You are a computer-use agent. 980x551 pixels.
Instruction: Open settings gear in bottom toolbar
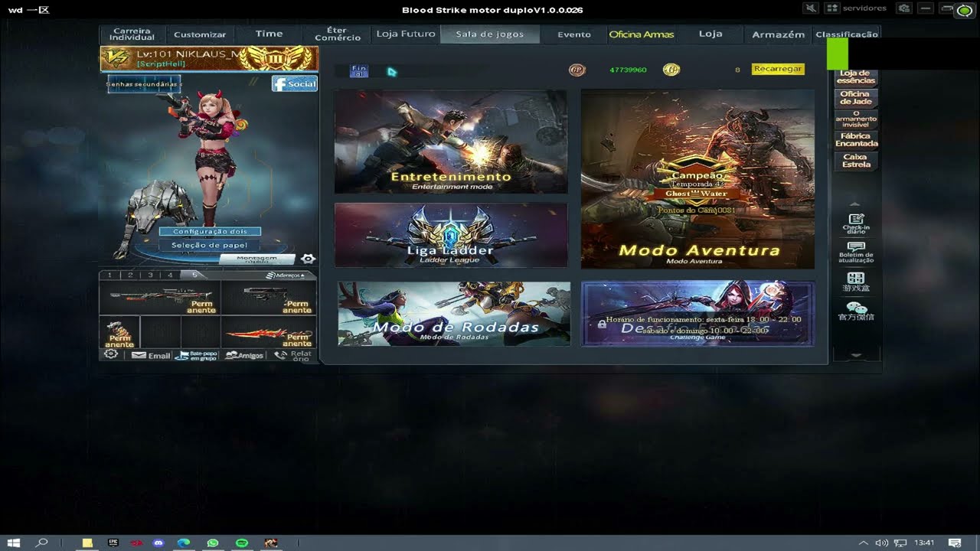pos(111,354)
